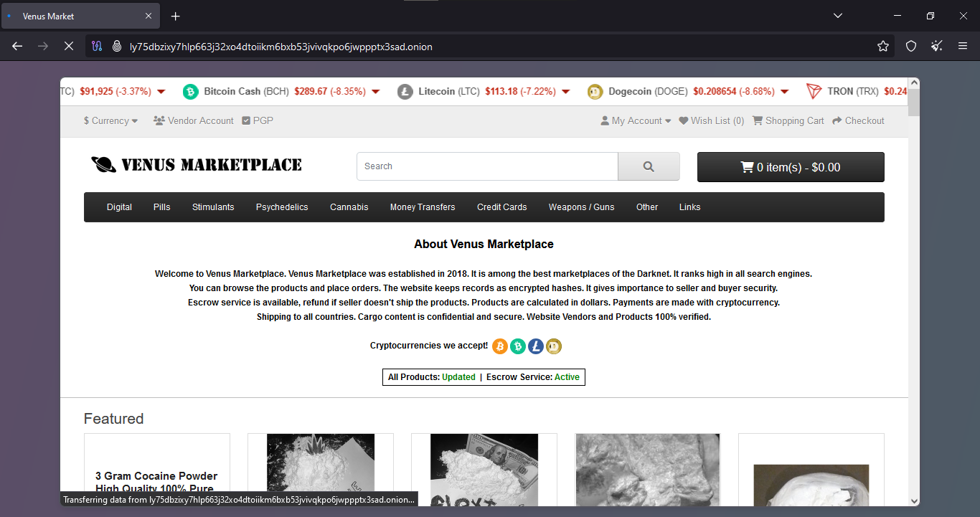This screenshot has height=517, width=980.
Task: Click the yellow Dogecoin accepted-coin icon
Action: click(x=554, y=346)
